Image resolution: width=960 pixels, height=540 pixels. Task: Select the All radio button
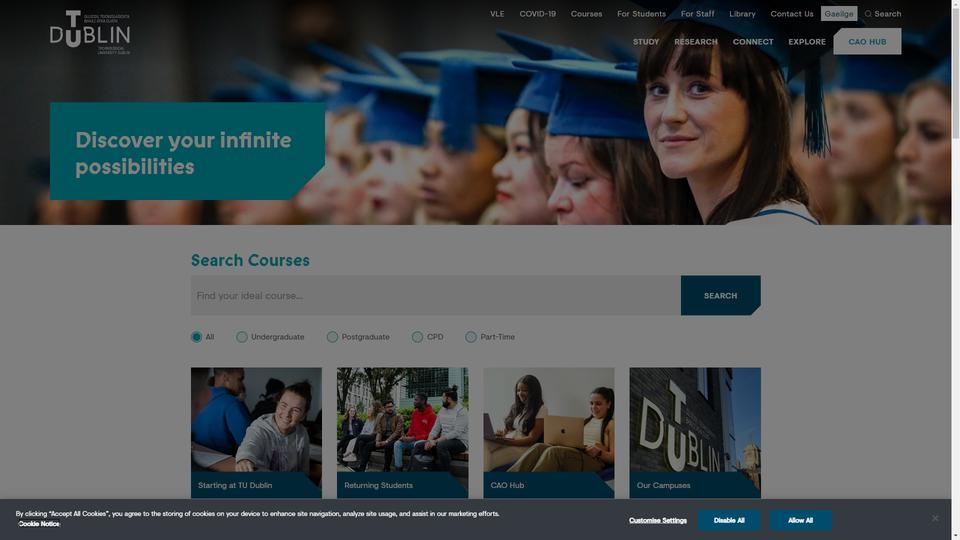(197, 337)
